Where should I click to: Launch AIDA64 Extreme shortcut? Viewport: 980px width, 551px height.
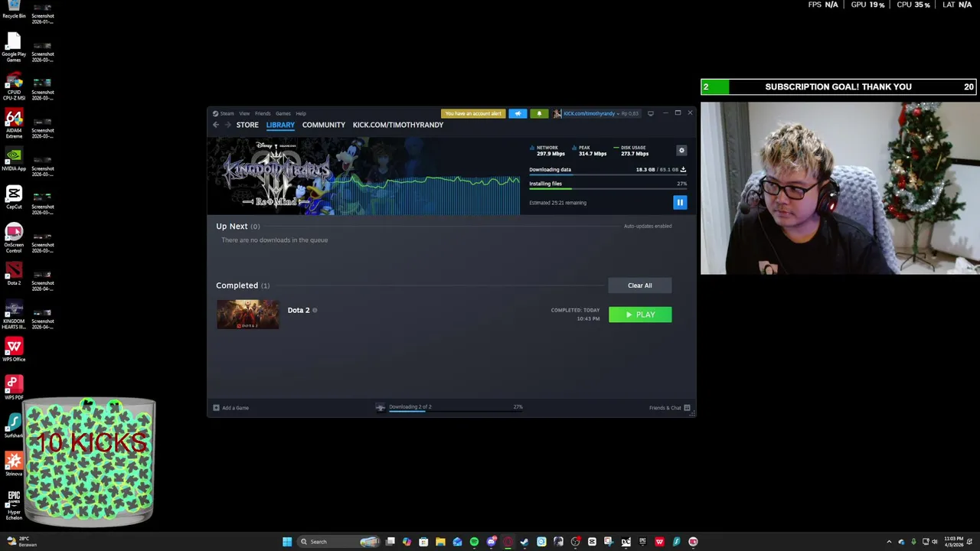click(x=14, y=124)
